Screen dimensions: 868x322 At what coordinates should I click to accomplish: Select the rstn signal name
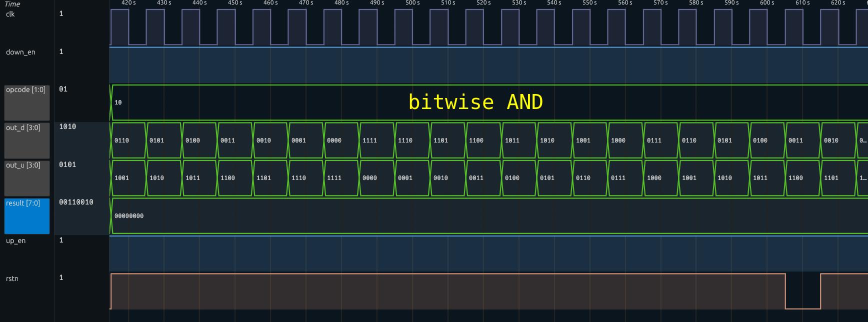[x=12, y=278]
